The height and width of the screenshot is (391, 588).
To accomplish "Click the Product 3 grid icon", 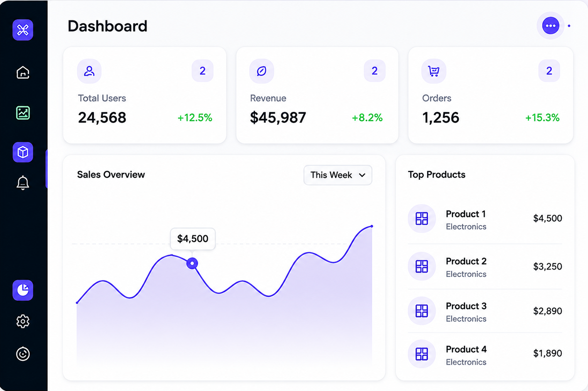I will (422, 311).
